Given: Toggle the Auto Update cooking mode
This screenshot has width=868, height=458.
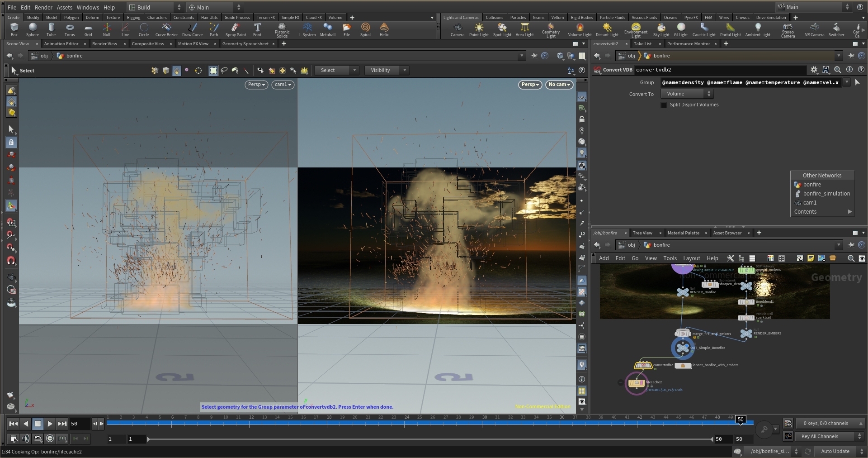Looking at the screenshot, I should 835,451.
